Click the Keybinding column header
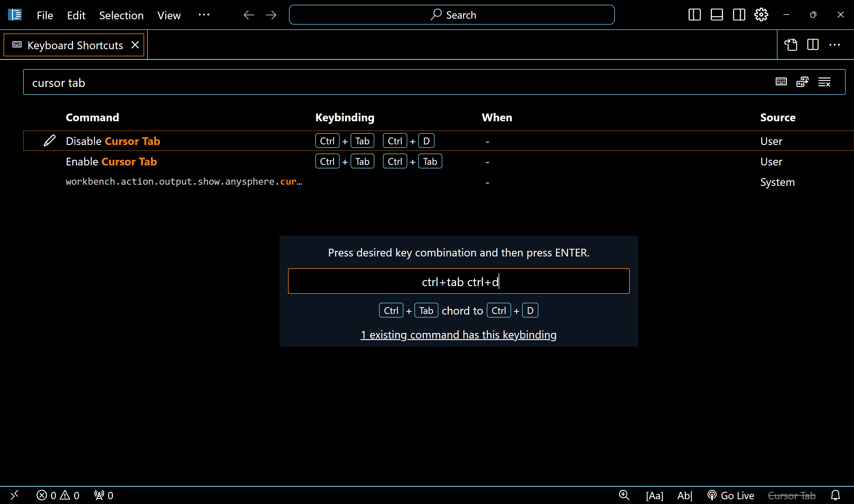854x504 pixels. 345,117
